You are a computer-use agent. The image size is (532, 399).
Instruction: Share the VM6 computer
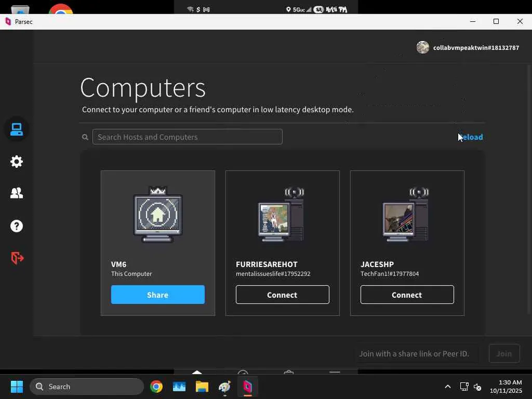pyautogui.click(x=158, y=295)
